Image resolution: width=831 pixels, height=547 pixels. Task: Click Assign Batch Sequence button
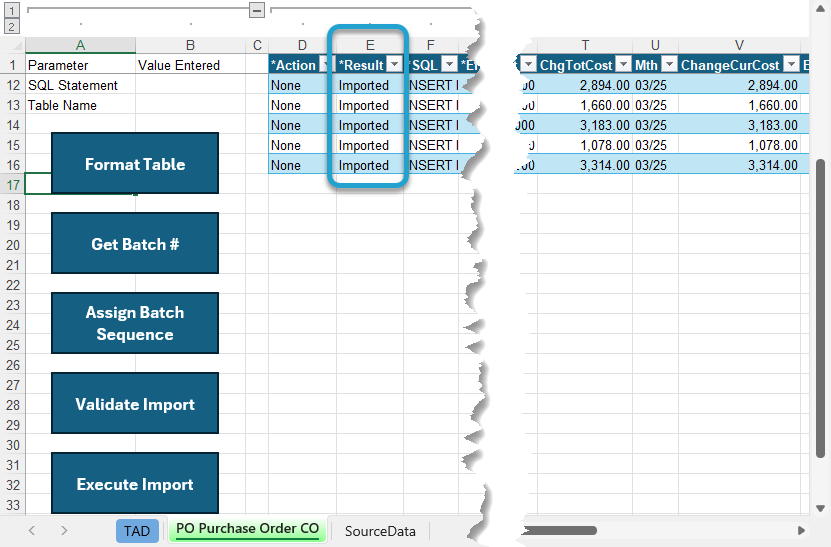(135, 323)
